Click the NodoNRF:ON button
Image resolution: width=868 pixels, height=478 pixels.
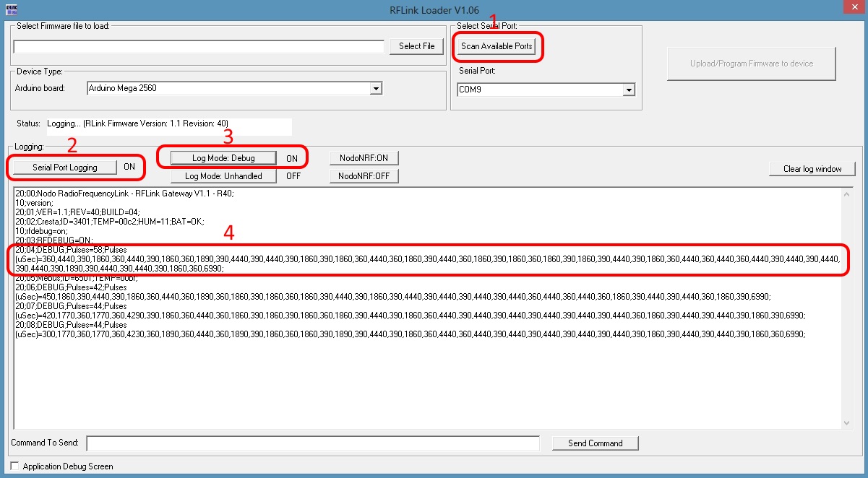pos(364,158)
